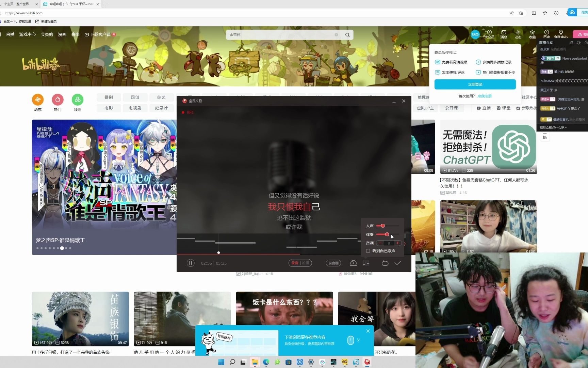The width and height of the screenshot is (588, 368).
Task: Click the blue 立即登录 button
Action: (x=475, y=84)
